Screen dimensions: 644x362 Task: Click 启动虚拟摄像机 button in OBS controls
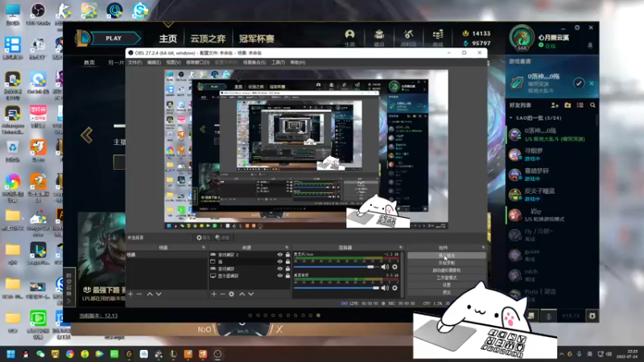(x=447, y=270)
